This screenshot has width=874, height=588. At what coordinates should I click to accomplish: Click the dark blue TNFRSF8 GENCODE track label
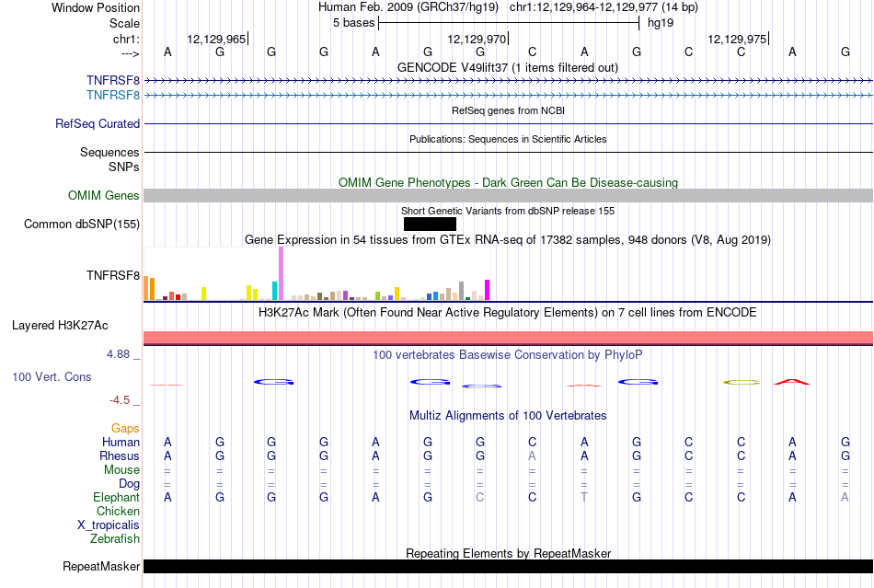pos(112,81)
